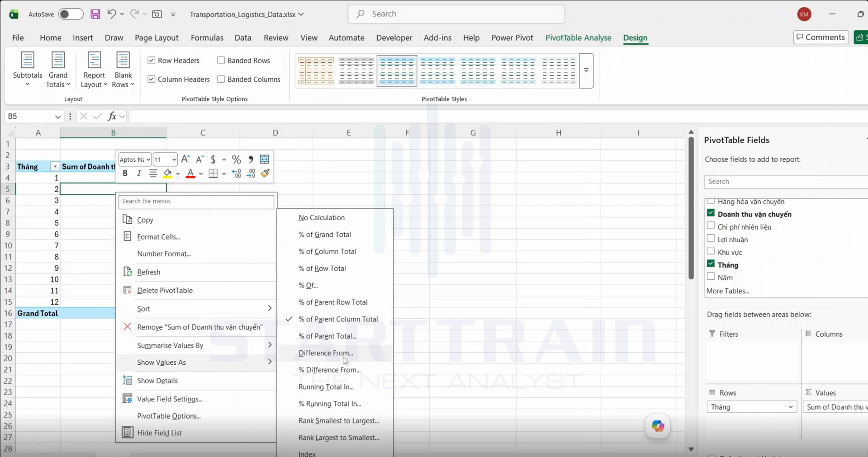This screenshot has width=868, height=457.
Task: Open the Tháng filter dropdown in cell A3
Action: (55, 167)
